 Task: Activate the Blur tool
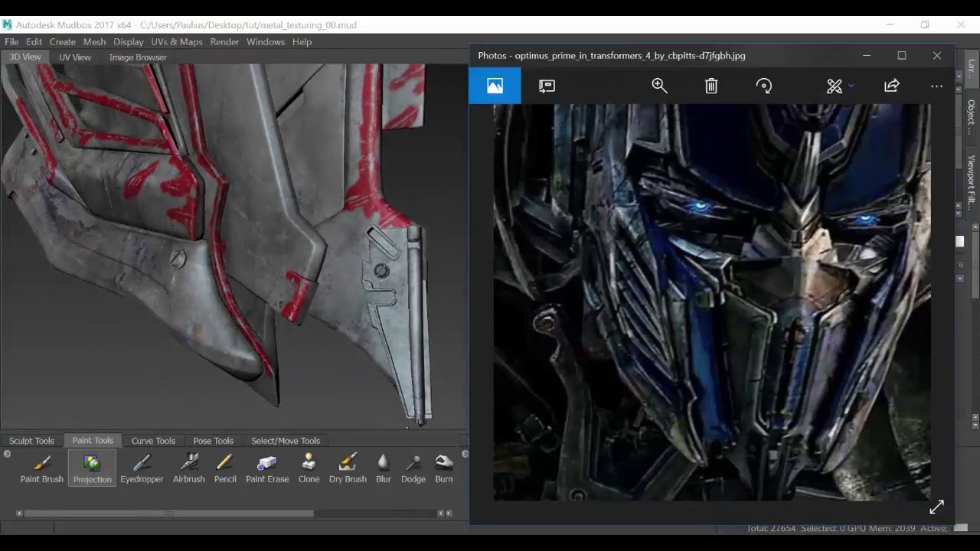[384, 468]
